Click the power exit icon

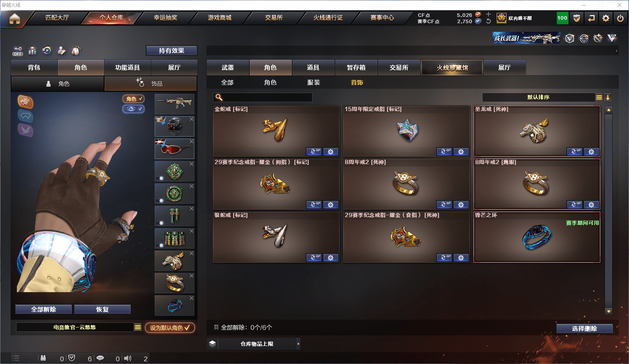620,18
